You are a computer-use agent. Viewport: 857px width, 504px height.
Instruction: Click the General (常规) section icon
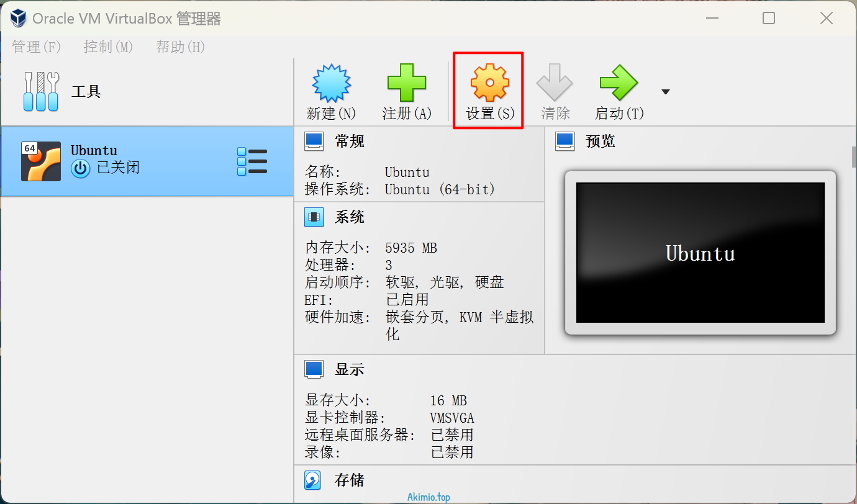pyautogui.click(x=314, y=142)
